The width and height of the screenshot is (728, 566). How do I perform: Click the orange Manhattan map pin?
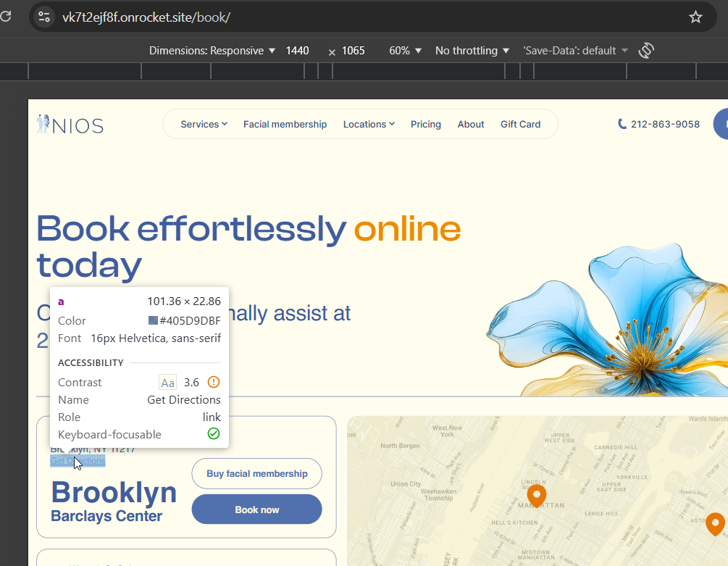[536, 496]
